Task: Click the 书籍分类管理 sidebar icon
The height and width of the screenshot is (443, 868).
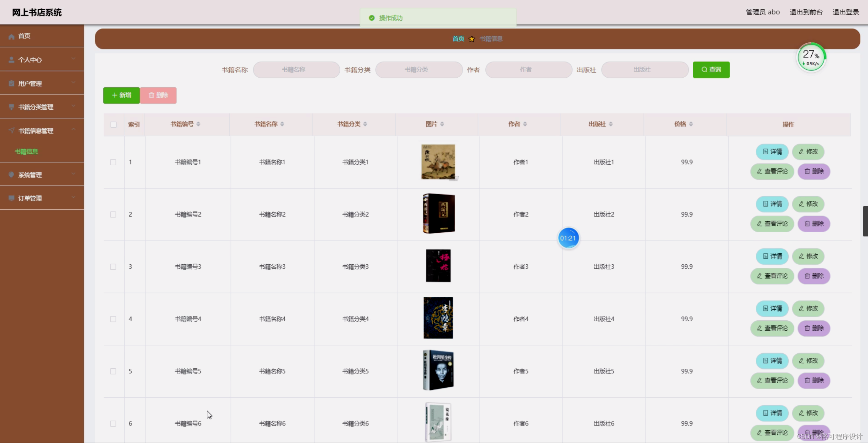Action: click(x=11, y=107)
